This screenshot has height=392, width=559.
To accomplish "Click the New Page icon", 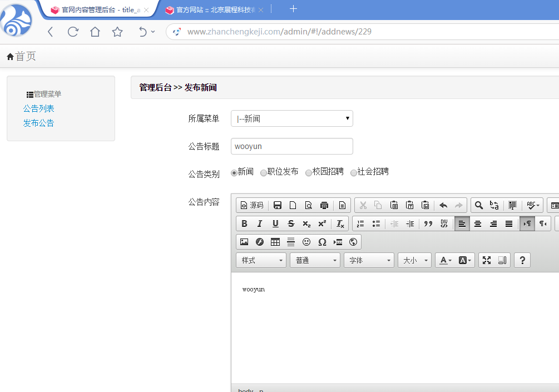I will tap(293, 205).
